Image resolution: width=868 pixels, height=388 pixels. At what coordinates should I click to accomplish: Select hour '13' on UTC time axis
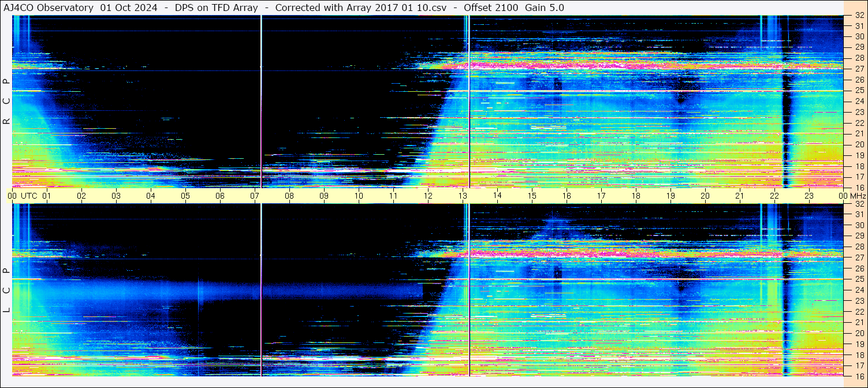coord(463,196)
